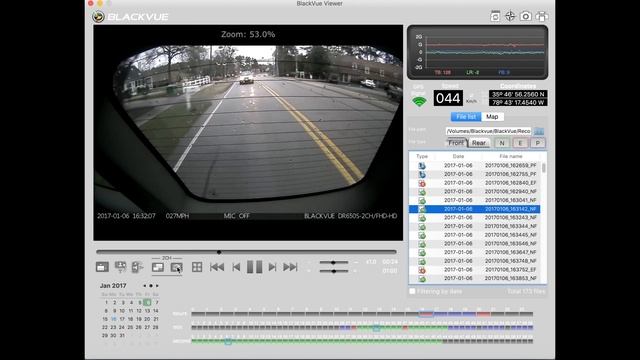Open the firmware/SD card tool icon in top toolbar

click(x=495, y=16)
